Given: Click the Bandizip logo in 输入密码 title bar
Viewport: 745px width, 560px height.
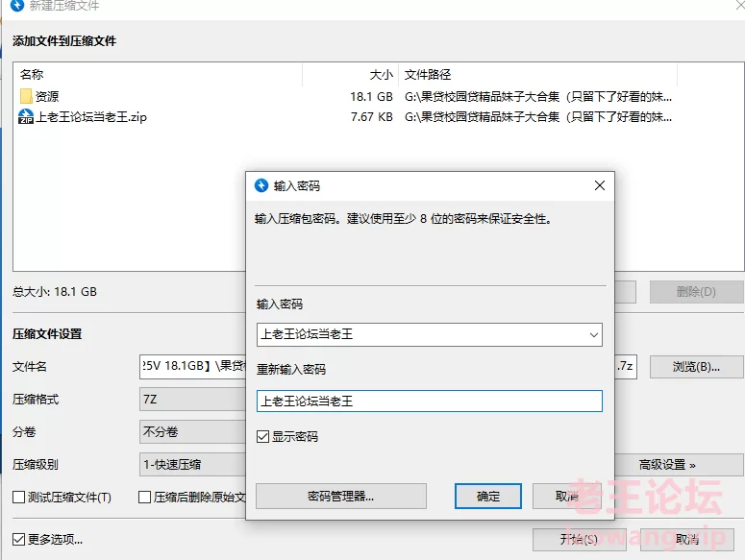Looking at the screenshot, I should [261, 185].
